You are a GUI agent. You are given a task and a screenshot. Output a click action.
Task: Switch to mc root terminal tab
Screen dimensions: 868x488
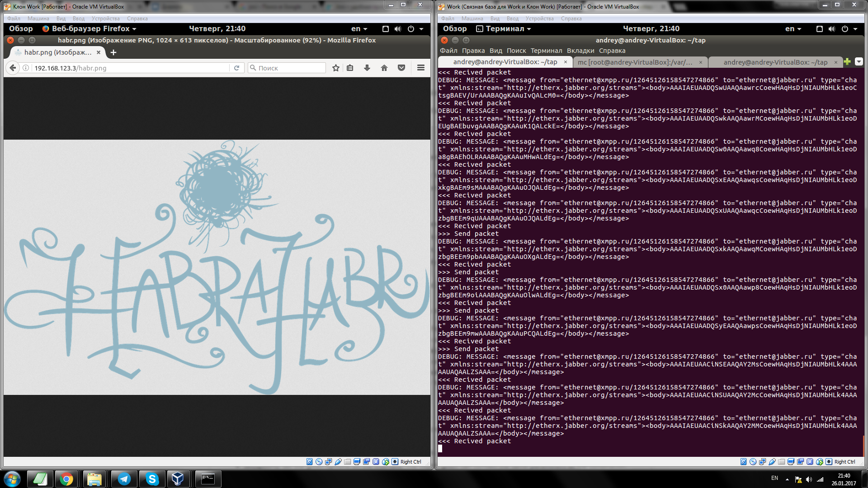click(635, 62)
